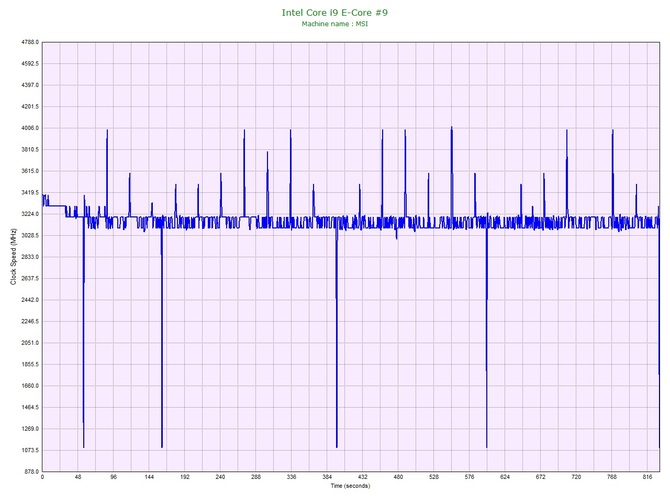
Task: Click the 4006.0 y-axis value
Action: [x=30, y=128]
